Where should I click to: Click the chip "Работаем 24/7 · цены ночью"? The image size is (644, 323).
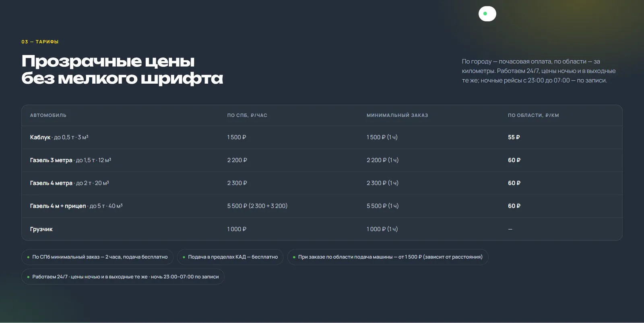click(x=123, y=277)
